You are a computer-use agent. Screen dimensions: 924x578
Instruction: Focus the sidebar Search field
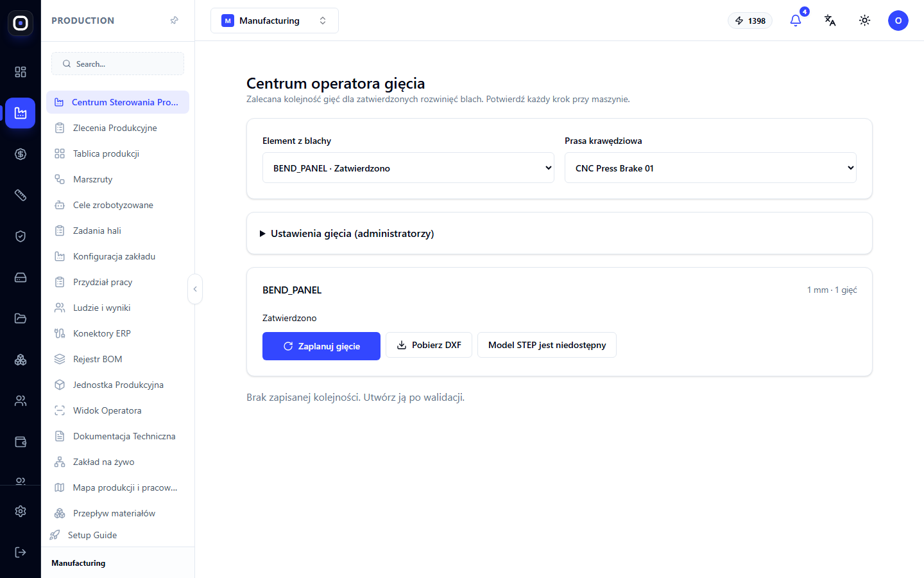117,64
